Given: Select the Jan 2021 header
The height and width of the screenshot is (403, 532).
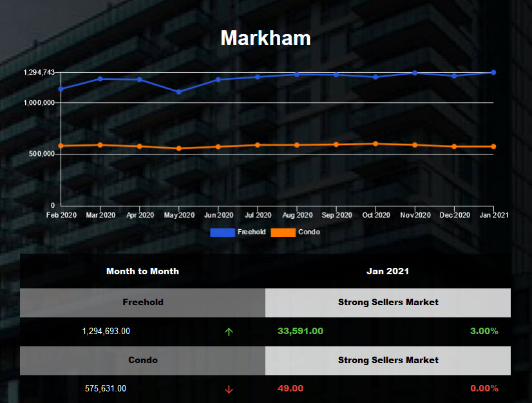Looking at the screenshot, I should pyautogui.click(x=388, y=271).
